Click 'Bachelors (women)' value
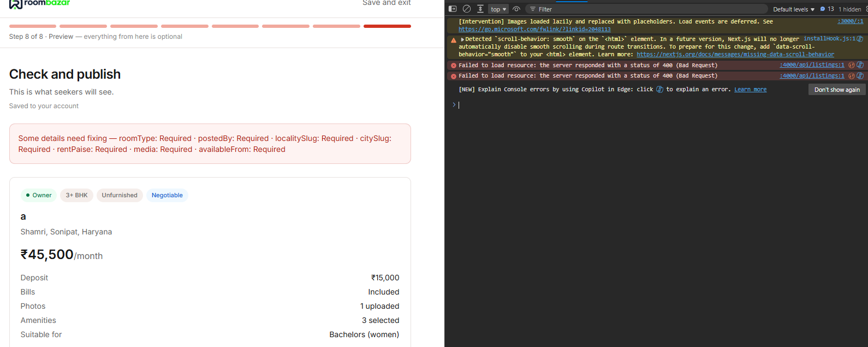Viewport: 868px width, 347px height. (x=364, y=334)
